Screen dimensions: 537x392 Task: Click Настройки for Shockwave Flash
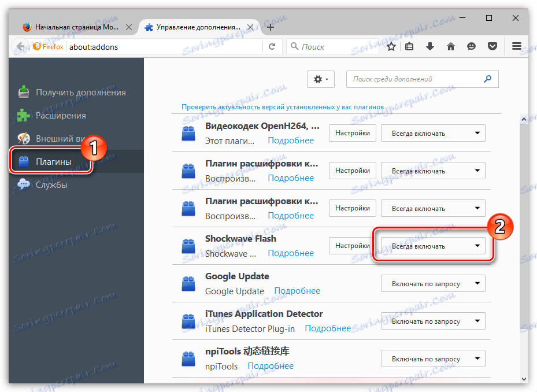(x=353, y=246)
